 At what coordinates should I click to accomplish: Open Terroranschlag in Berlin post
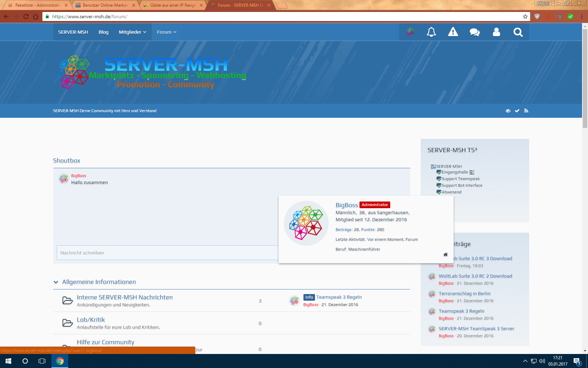(x=464, y=294)
